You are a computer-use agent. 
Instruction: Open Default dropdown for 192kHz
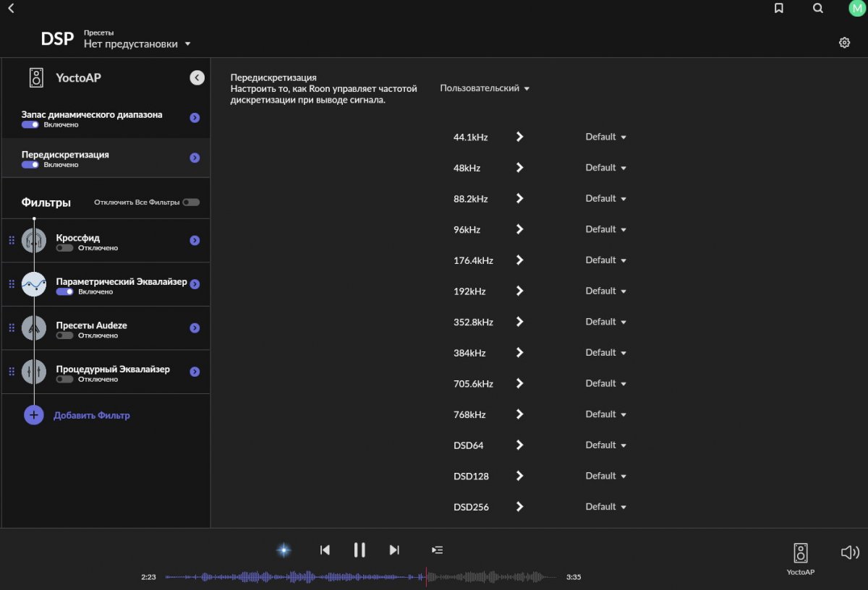[605, 291]
